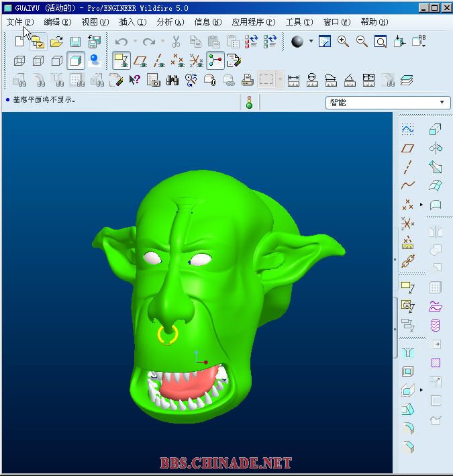
Task: Toggle the enhanced realism blue sphere icon
Action: [95, 60]
